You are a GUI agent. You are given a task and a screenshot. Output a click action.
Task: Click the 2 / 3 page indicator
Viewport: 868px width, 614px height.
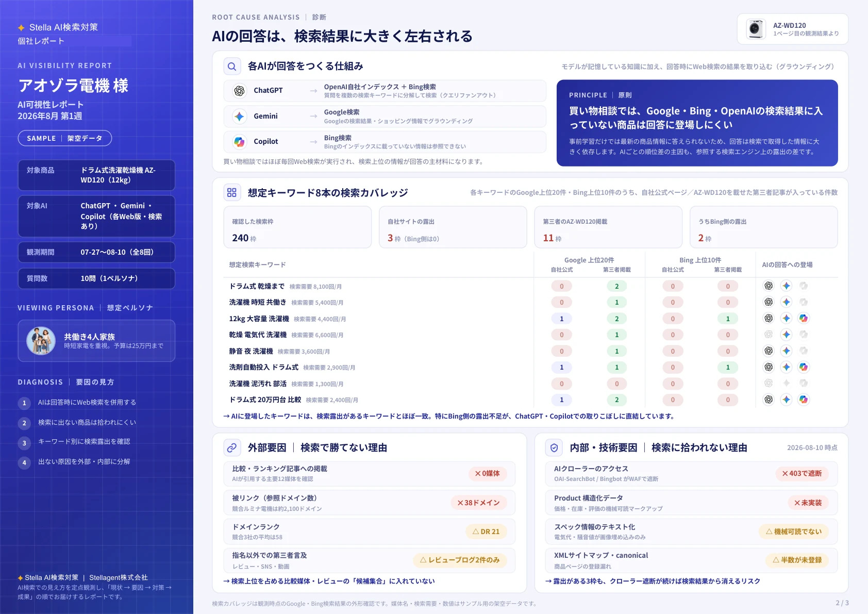tap(842, 603)
